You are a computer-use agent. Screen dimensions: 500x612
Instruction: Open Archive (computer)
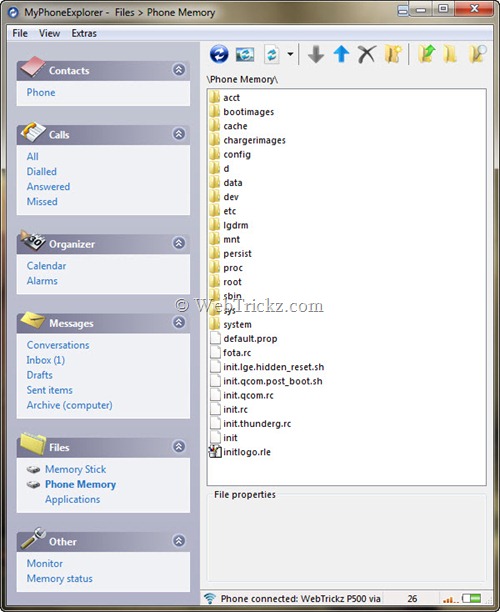click(69, 405)
